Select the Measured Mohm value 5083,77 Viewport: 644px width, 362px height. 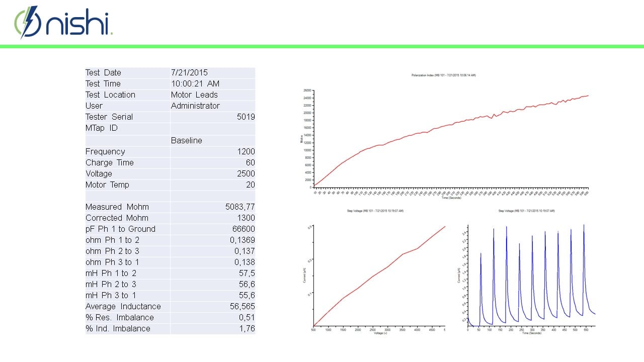click(240, 207)
